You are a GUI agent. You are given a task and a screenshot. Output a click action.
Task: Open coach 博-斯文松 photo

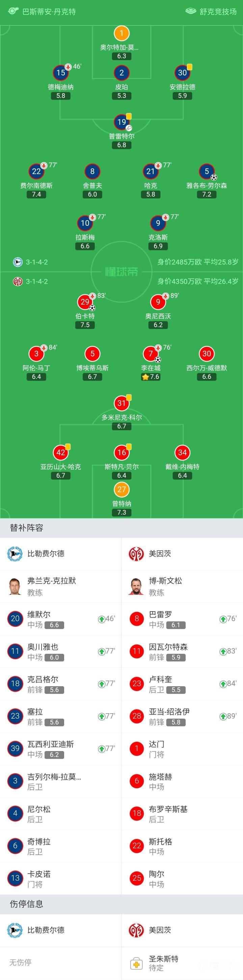point(136,586)
